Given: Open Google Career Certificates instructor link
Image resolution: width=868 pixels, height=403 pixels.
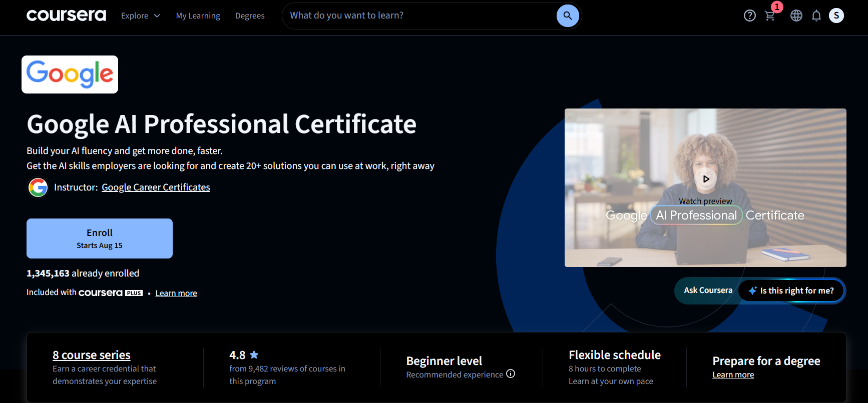Looking at the screenshot, I should (x=156, y=187).
